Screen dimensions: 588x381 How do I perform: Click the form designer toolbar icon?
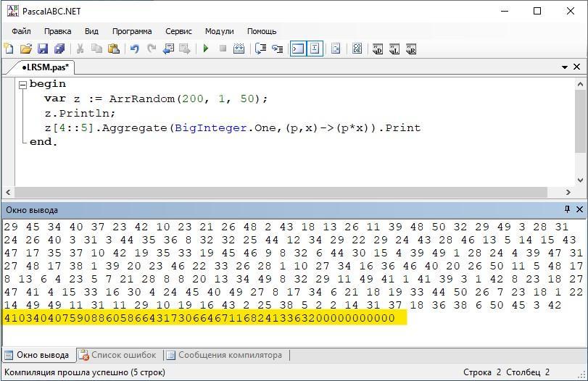(336, 49)
